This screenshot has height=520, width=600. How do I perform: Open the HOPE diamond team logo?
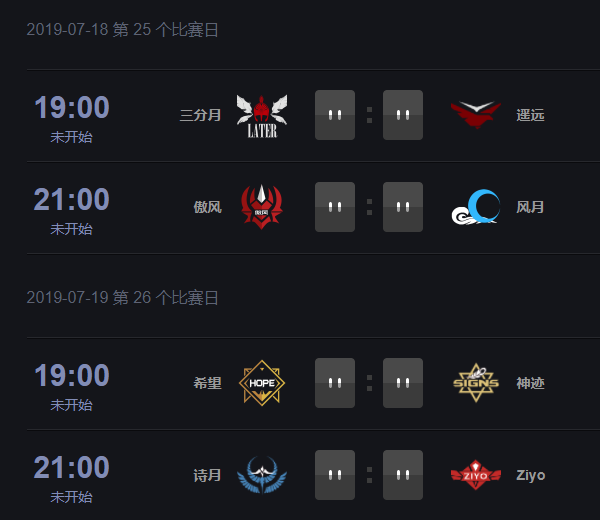pyautogui.click(x=262, y=383)
